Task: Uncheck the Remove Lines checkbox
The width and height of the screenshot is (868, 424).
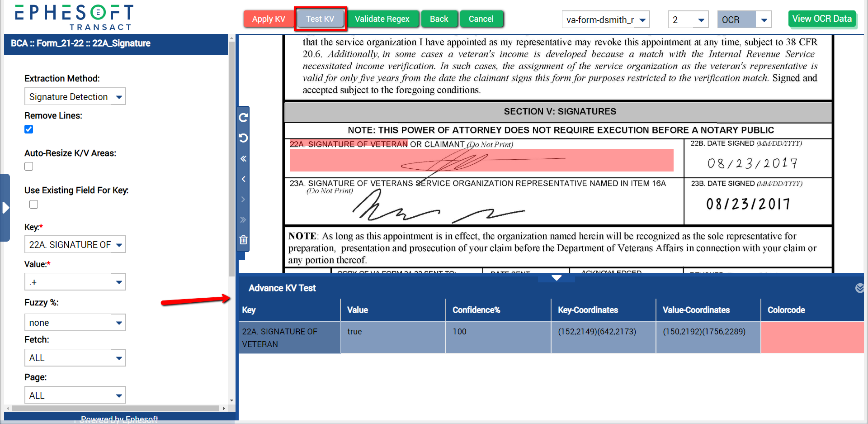Action: (x=29, y=129)
